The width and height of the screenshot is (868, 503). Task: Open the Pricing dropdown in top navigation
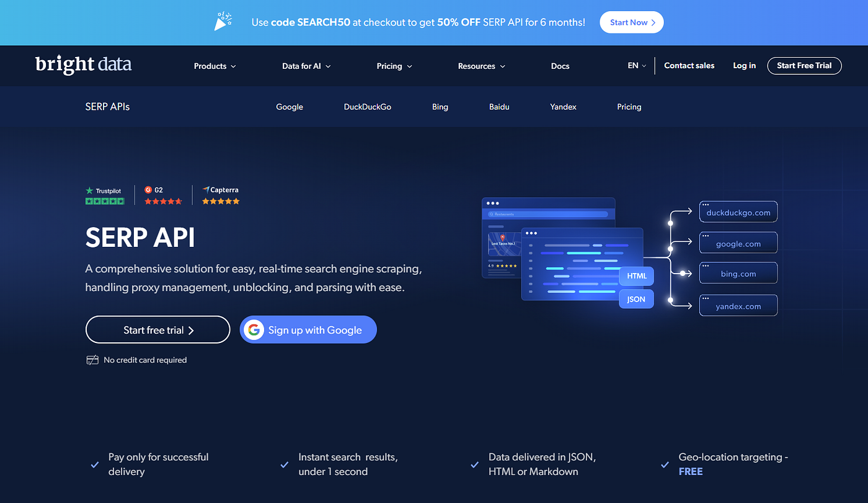[394, 66]
